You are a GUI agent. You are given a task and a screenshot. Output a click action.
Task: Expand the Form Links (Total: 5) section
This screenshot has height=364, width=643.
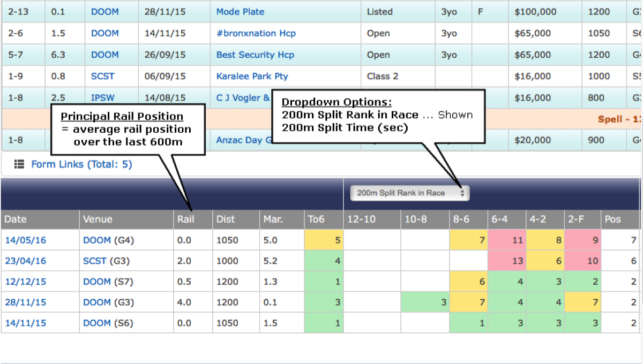pos(81,164)
